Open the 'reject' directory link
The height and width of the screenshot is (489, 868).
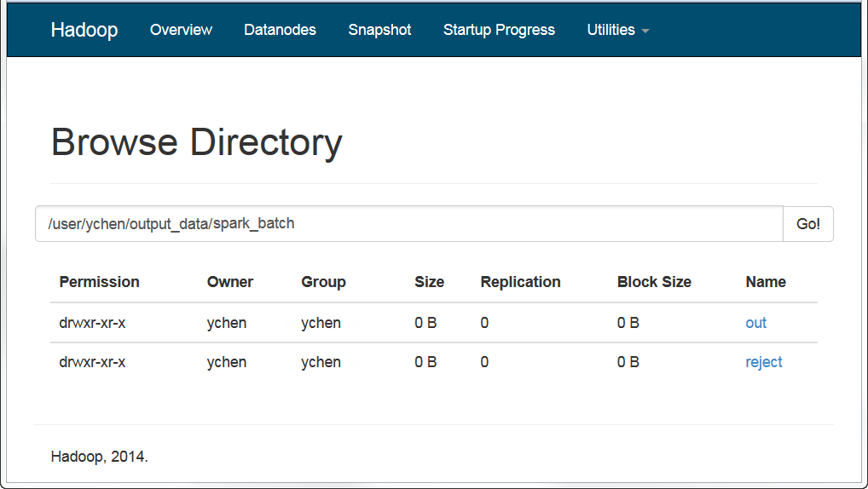click(763, 362)
